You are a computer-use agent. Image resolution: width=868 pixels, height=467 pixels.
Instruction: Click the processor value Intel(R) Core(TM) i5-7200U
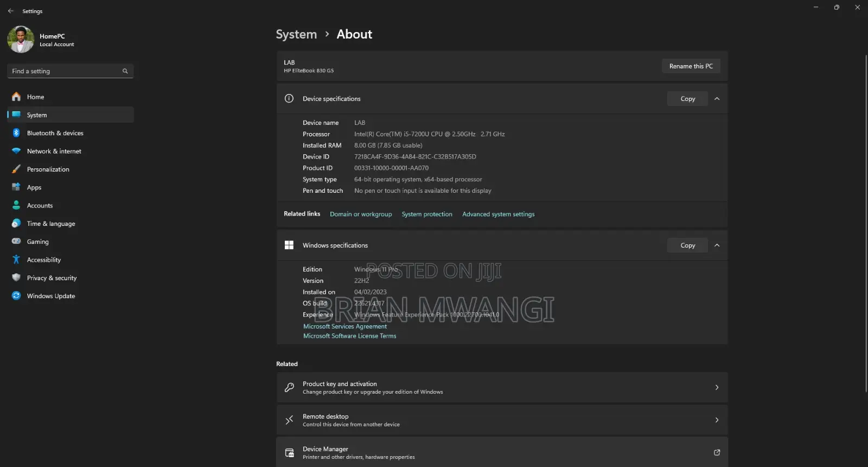click(430, 134)
